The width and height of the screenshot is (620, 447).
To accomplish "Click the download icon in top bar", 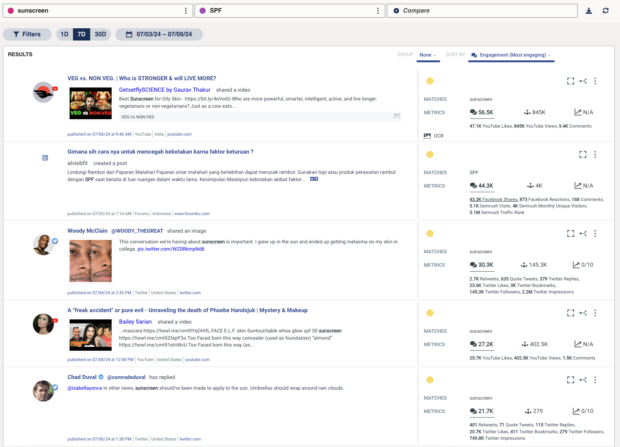I will coord(588,11).
